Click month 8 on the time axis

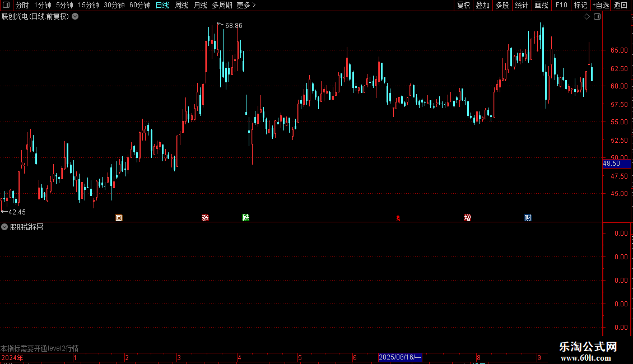[478, 357]
